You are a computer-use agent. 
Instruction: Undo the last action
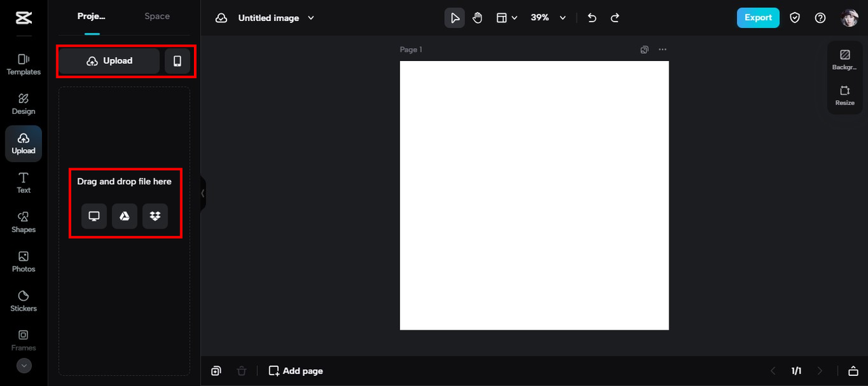(592, 18)
